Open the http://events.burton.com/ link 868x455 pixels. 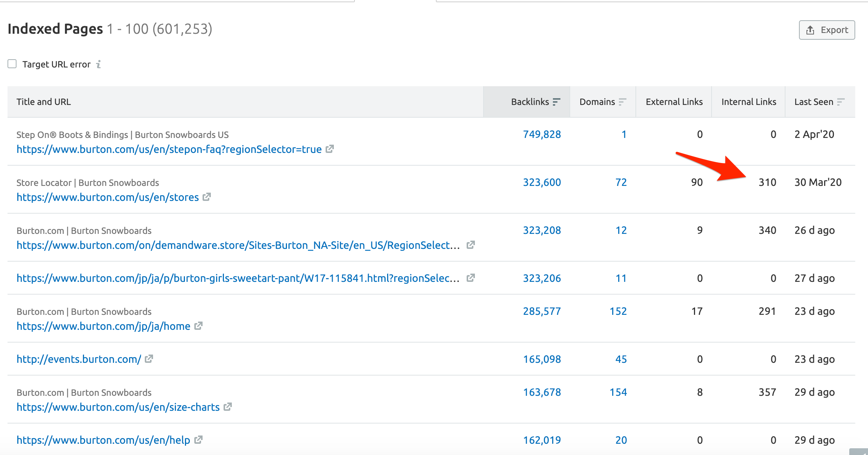point(79,359)
